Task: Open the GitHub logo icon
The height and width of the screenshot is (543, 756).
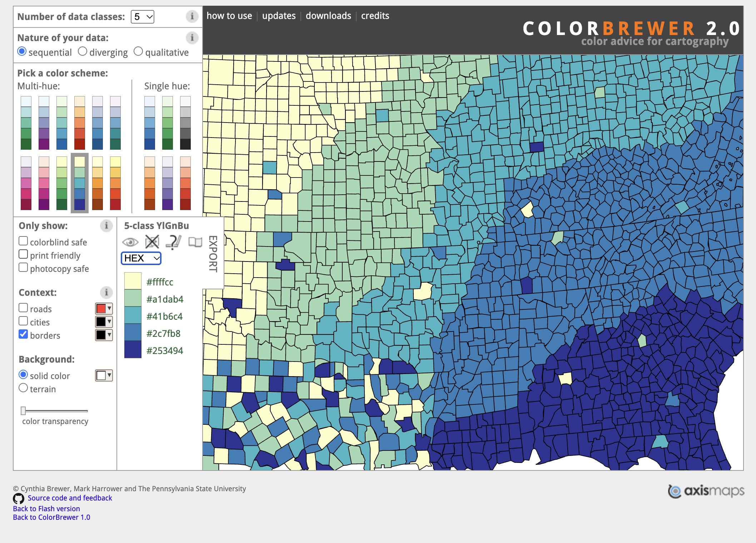Action: pos(19,498)
